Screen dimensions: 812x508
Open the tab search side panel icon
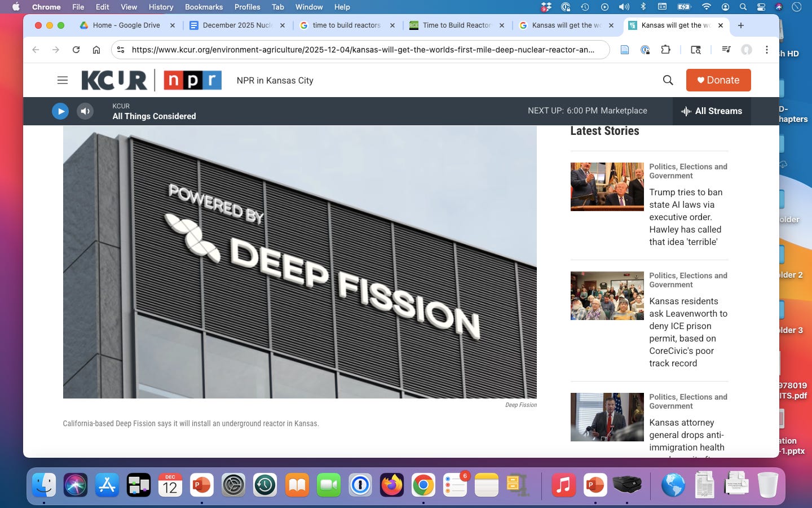click(x=696, y=50)
